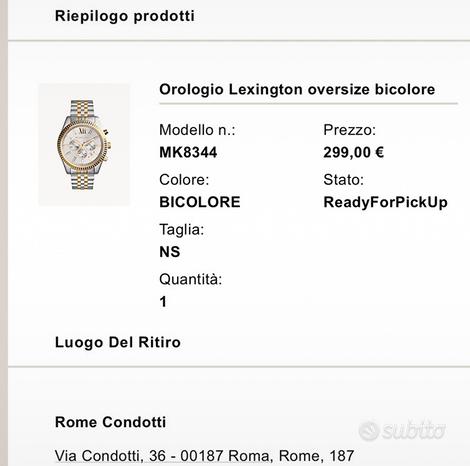Click the Stato: label
This screenshot has height=466, width=470.
[x=343, y=180]
